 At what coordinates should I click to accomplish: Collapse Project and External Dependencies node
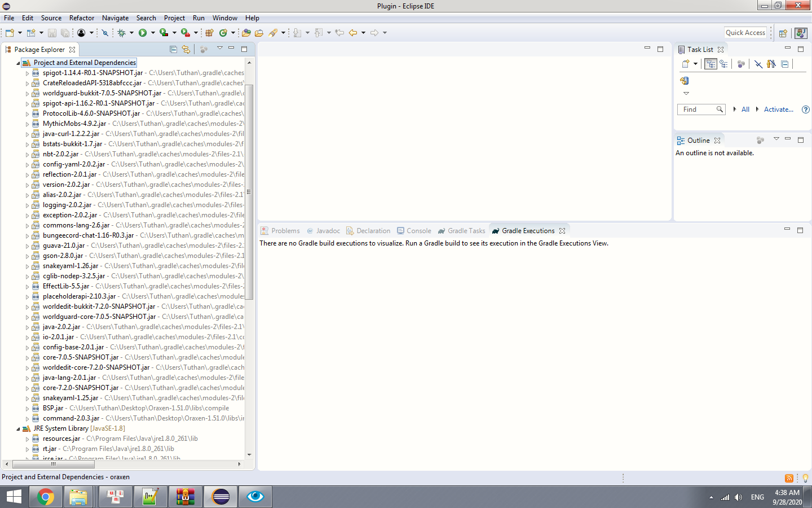click(17, 63)
